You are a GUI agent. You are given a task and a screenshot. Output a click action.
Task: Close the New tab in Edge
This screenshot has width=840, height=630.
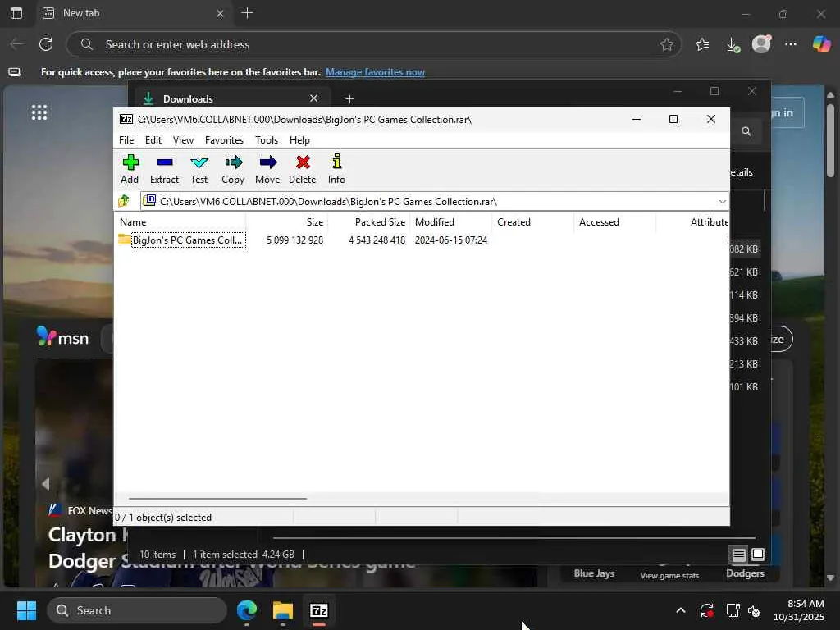220,13
